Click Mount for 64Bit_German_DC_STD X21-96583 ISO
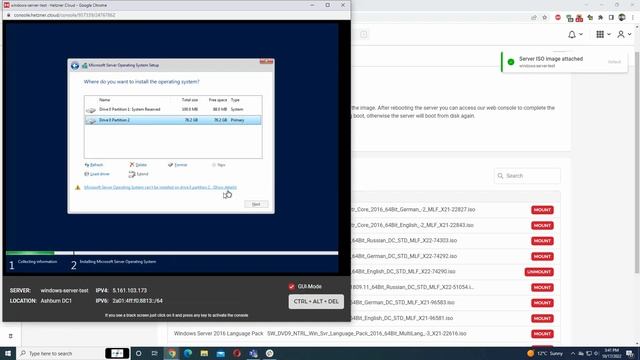Viewport: 640px width, 360px height. [542, 303]
